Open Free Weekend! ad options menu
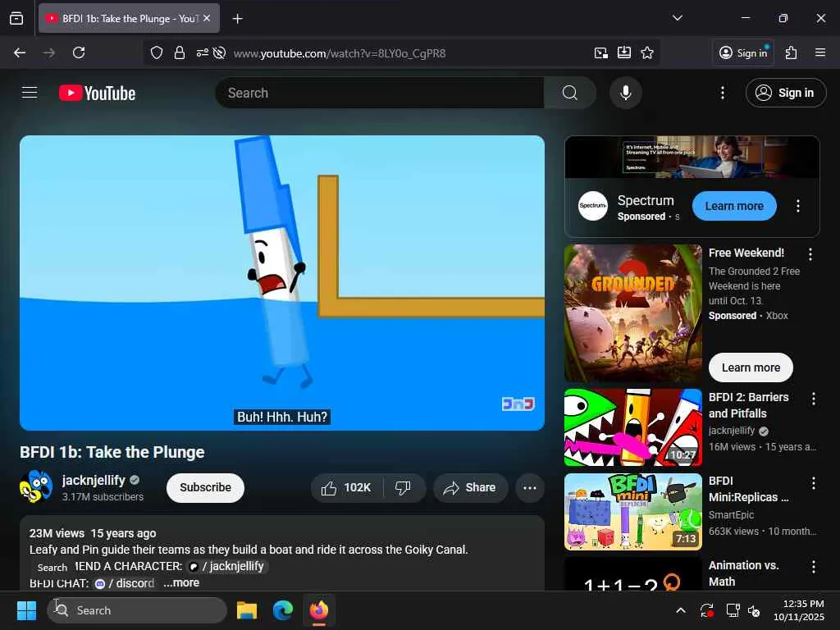Screen dimensions: 840x630 (810, 254)
